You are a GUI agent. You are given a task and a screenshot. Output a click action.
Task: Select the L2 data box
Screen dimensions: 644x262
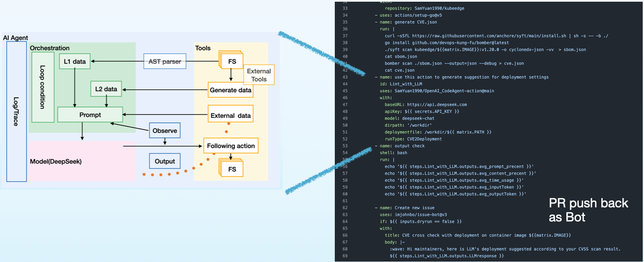click(x=107, y=89)
